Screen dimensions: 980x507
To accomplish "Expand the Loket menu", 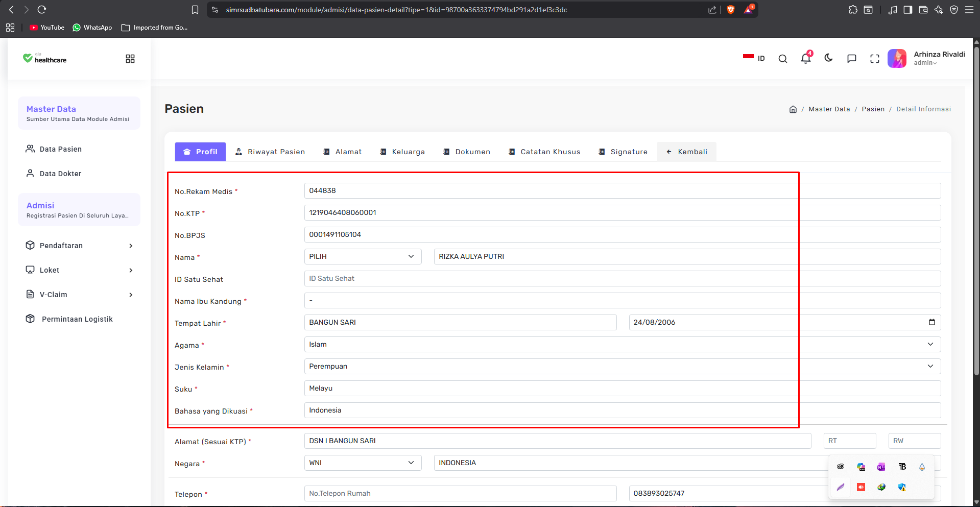I will click(79, 270).
